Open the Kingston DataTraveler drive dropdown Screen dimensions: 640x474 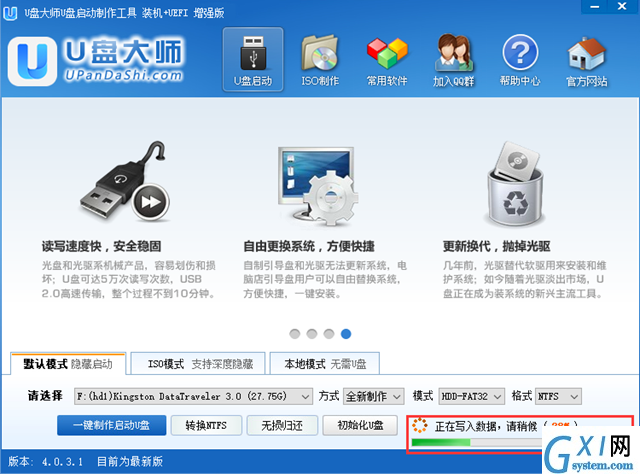(193, 396)
